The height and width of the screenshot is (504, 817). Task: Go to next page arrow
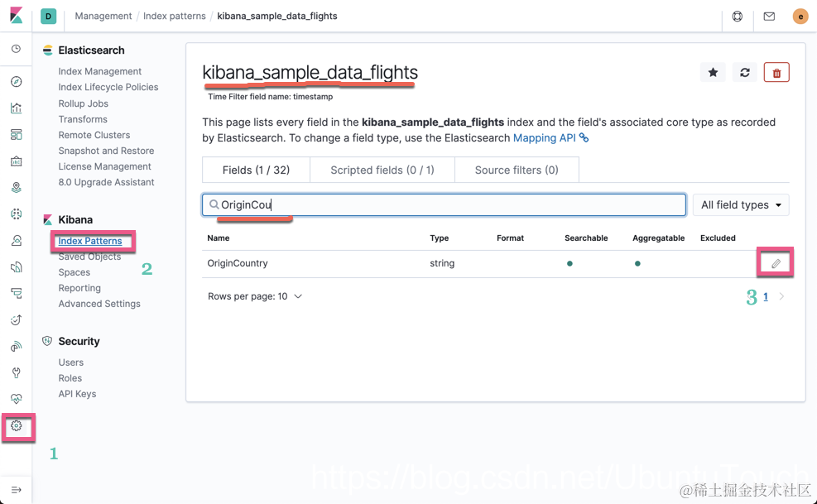(781, 296)
